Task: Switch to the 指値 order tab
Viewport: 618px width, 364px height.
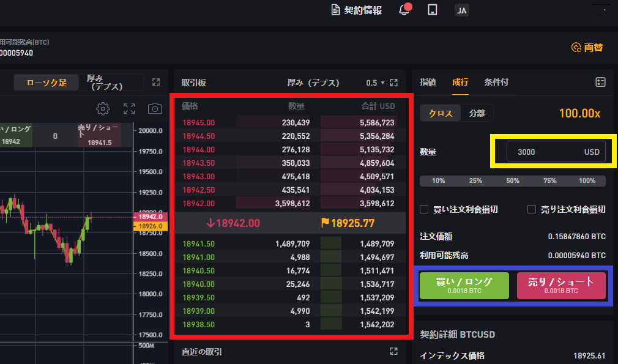Action: 428,82
